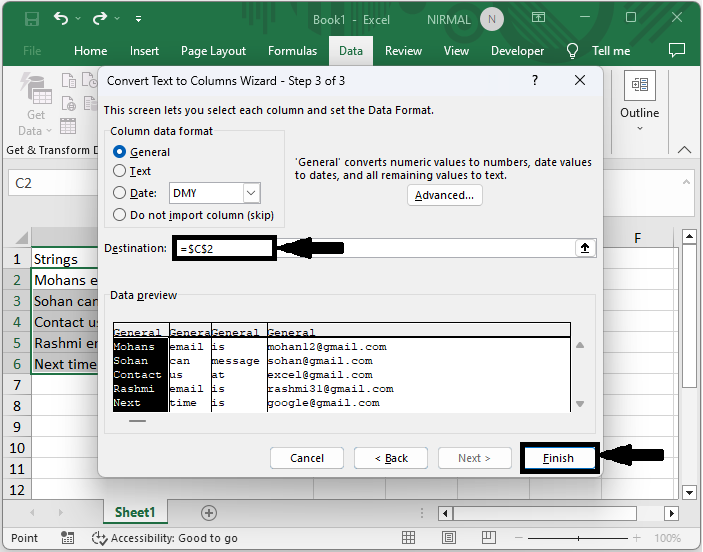Switch to the Insert tab
703x552 pixels.
[x=144, y=51]
